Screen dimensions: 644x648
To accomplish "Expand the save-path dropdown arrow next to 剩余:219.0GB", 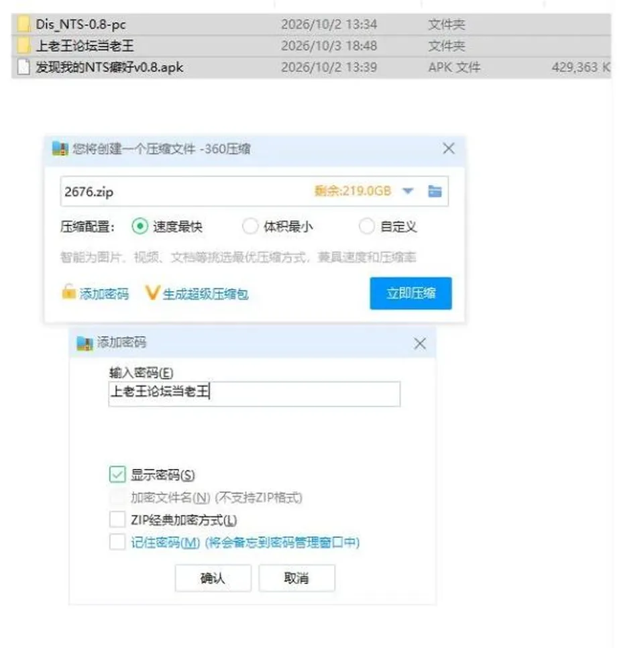I will [408, 191].
